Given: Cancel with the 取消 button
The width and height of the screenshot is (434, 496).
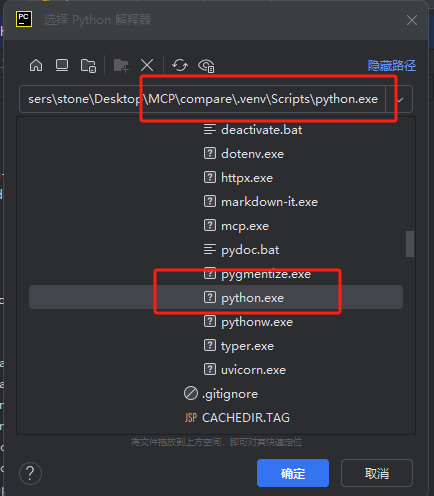Looking at the screenshot, I should click(377, 473).
